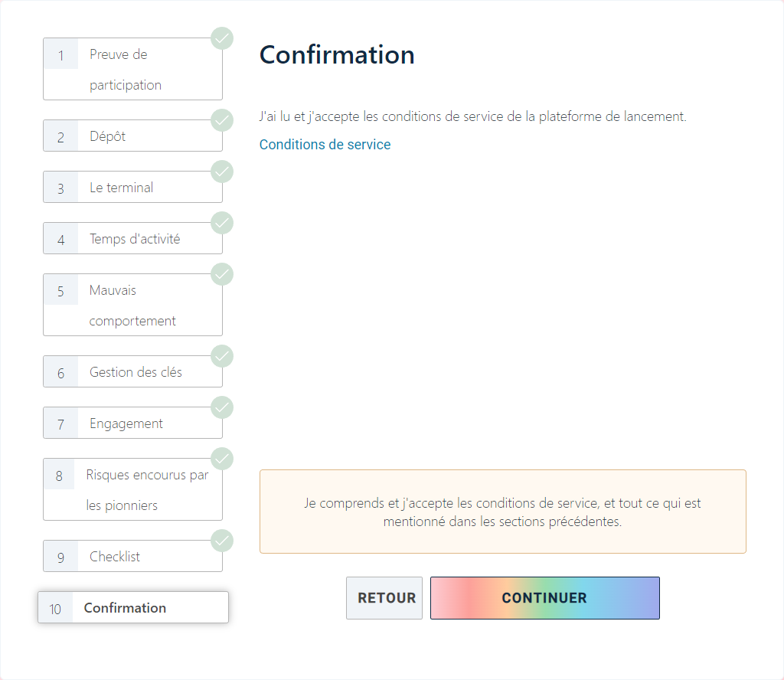Click the rainbow CONTINUER button

pos(544,598)
